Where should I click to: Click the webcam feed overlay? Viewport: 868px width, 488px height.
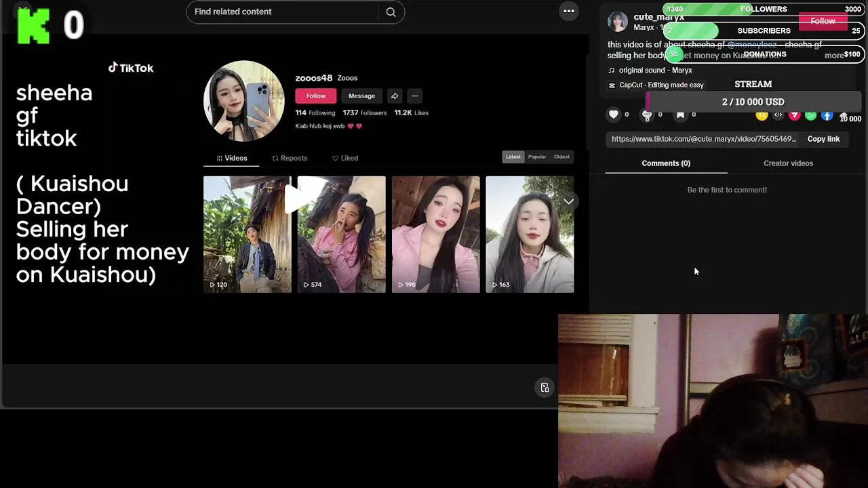pyautogui.click(x=713, y=401)
